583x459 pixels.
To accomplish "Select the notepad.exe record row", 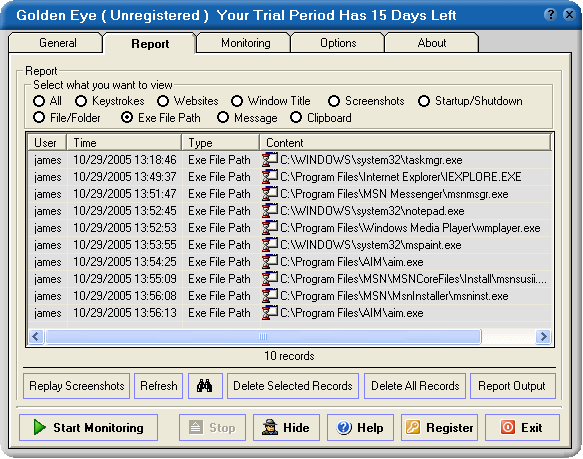I will click(x=290, y=211).
